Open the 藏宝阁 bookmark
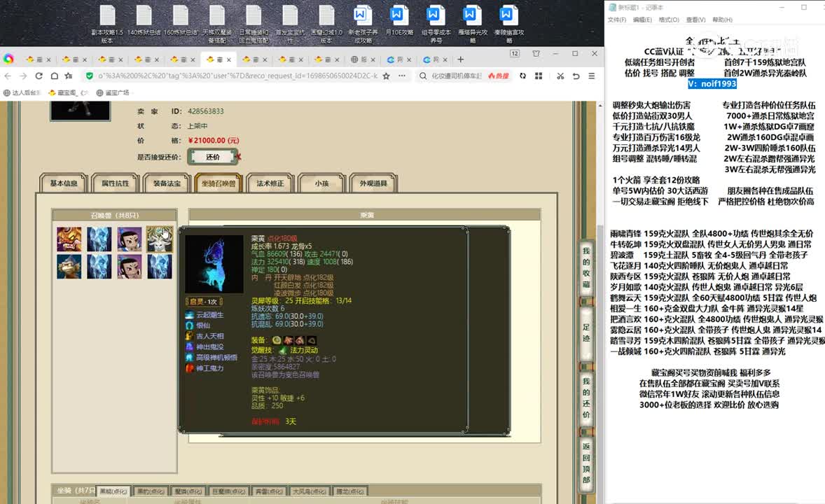 (68, 92)
